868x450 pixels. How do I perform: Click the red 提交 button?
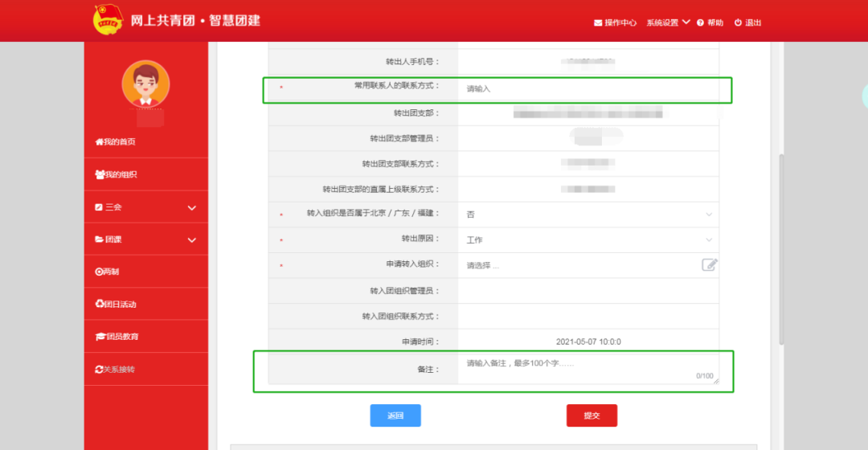coord(592,415)
